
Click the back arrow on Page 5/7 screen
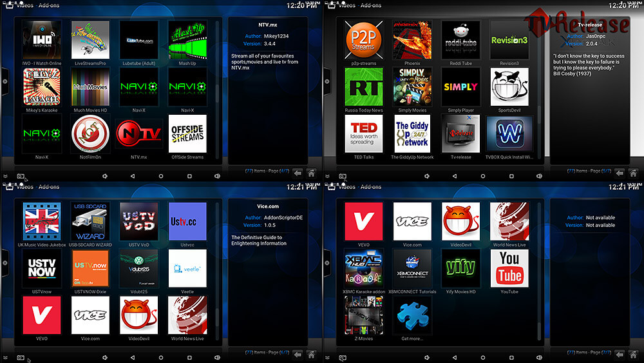pos(620,173)
